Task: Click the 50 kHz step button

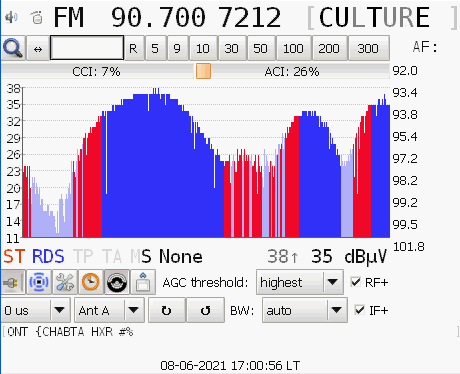Action: point(260,49)
